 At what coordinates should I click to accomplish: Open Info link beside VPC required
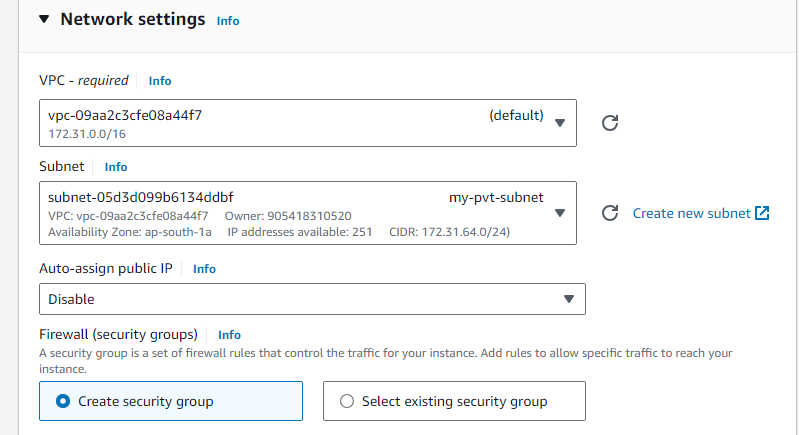pyautogui.click(x=160, y=80)
